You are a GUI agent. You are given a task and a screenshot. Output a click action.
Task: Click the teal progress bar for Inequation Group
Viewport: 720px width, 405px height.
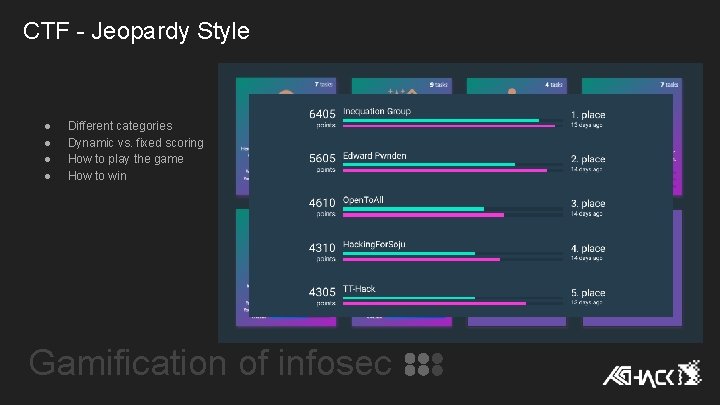pos(441,120)
